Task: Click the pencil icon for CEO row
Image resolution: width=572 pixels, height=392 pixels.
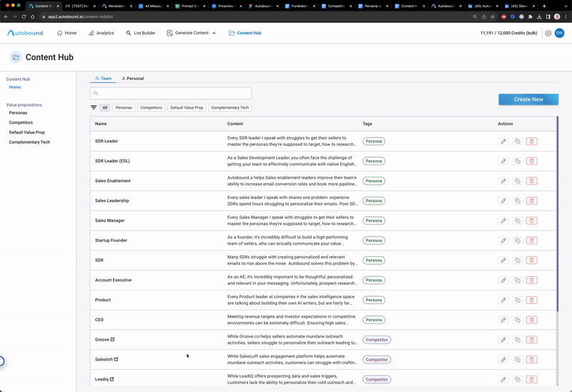Action: (x=503, y=320)
